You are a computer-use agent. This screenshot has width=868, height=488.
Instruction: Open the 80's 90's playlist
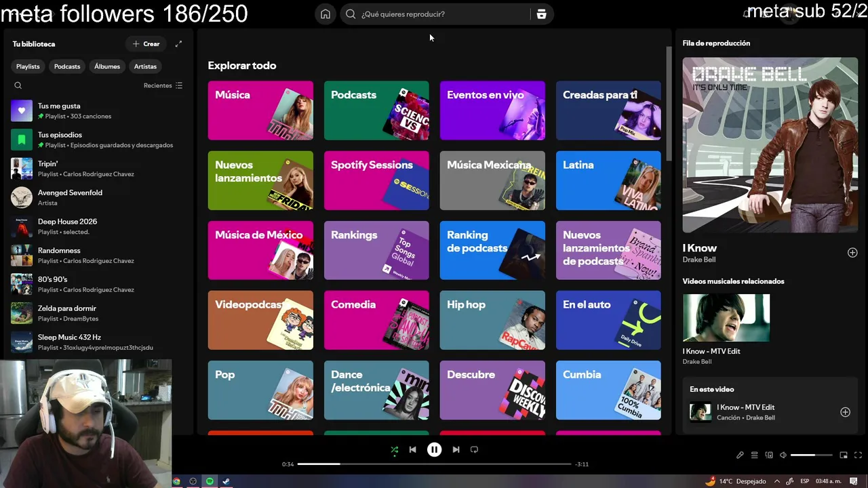click(x=97, y=284)
